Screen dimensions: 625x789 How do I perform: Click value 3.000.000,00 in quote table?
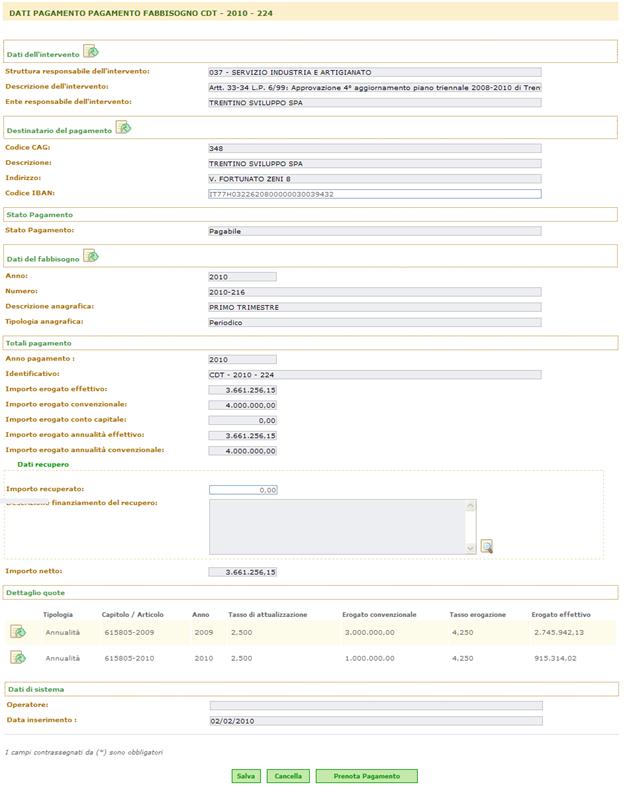370,633
